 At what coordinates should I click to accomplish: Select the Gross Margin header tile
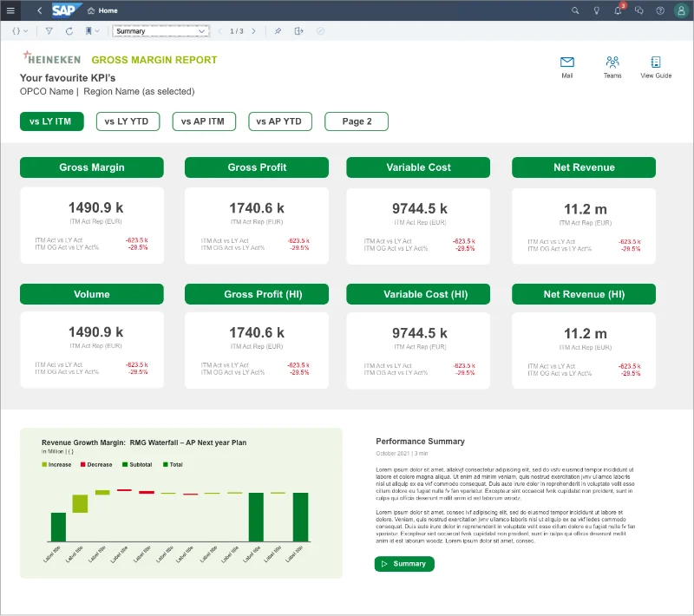[92, 167]
